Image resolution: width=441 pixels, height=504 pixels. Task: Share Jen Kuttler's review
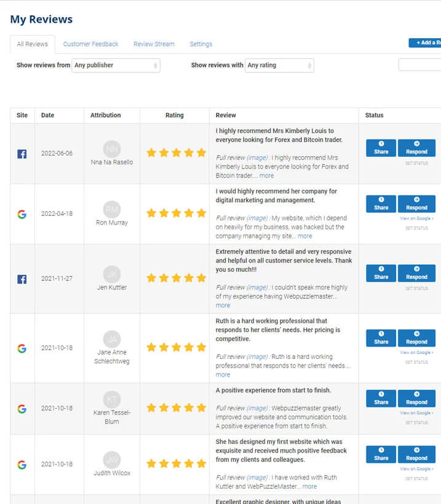click(x=381, y=274)
